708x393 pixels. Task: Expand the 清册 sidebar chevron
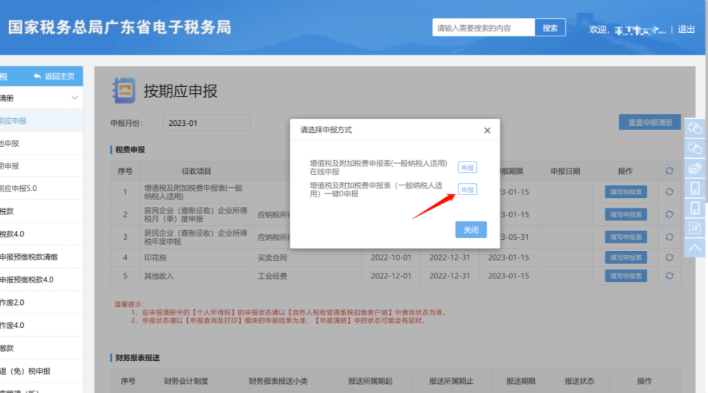[x=75, y=98]
